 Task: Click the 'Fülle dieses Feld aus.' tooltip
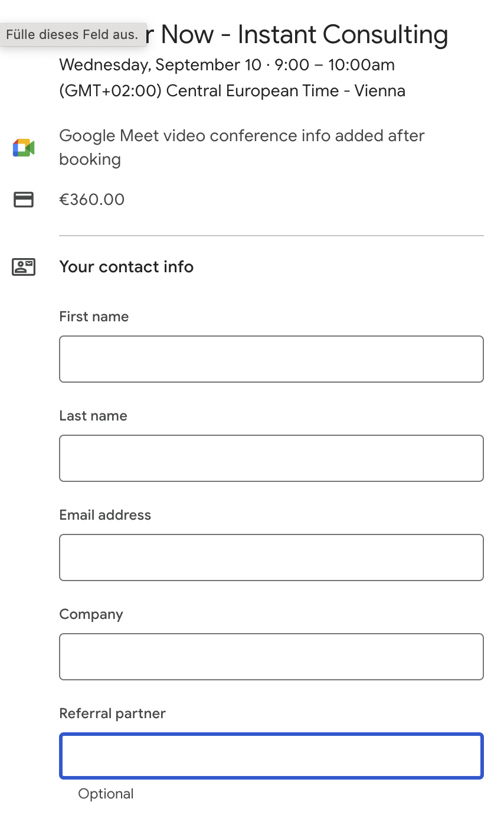(72, 34)
